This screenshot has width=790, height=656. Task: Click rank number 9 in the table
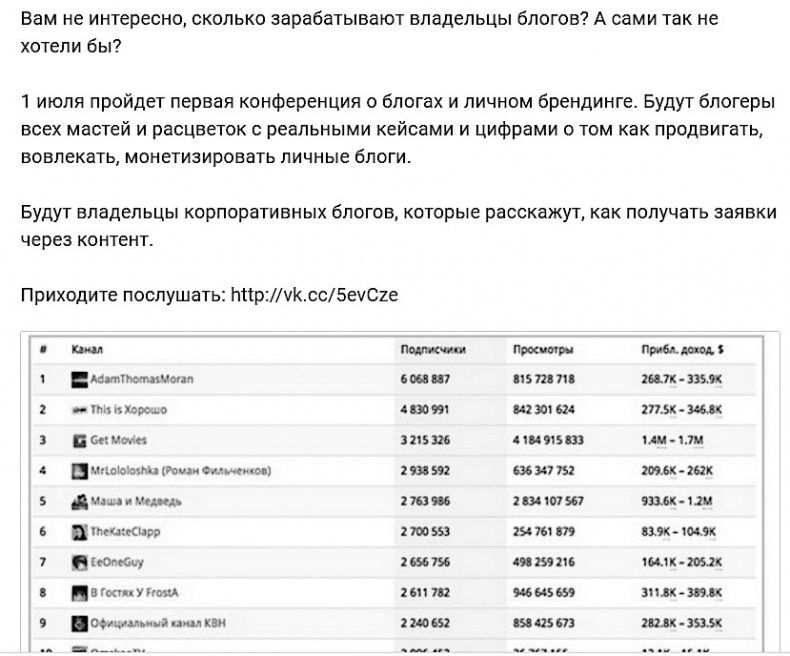(42, 623)
